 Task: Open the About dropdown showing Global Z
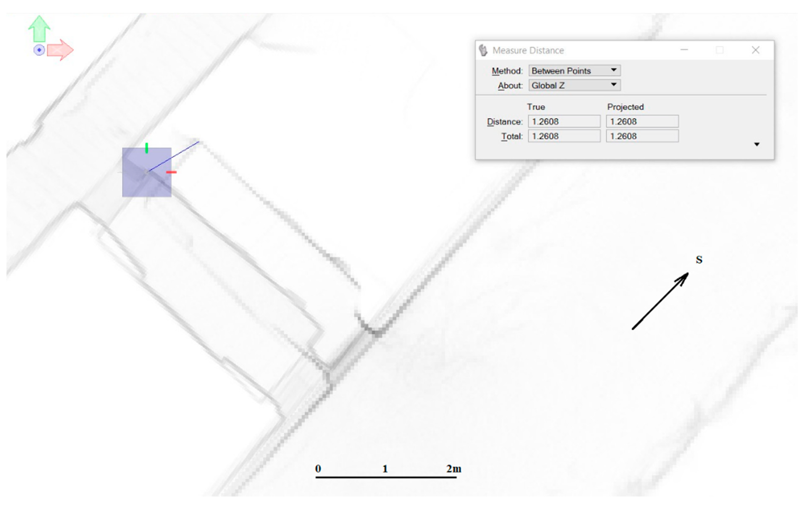(574, 85)
